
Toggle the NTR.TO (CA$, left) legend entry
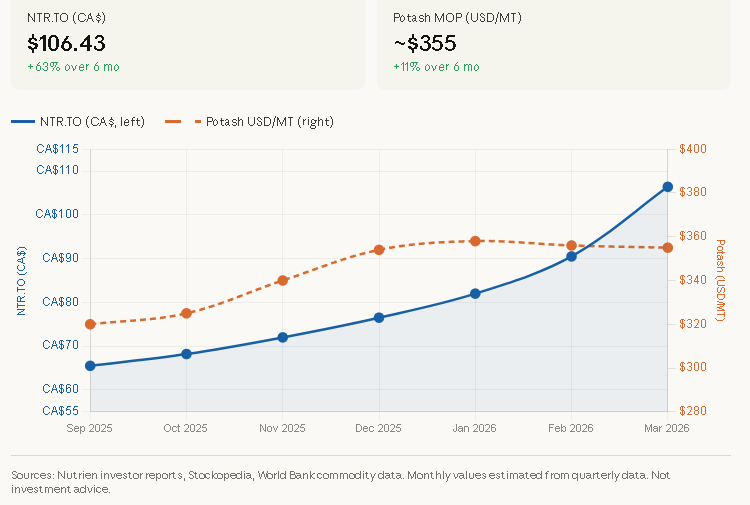(x=79, y=122)
